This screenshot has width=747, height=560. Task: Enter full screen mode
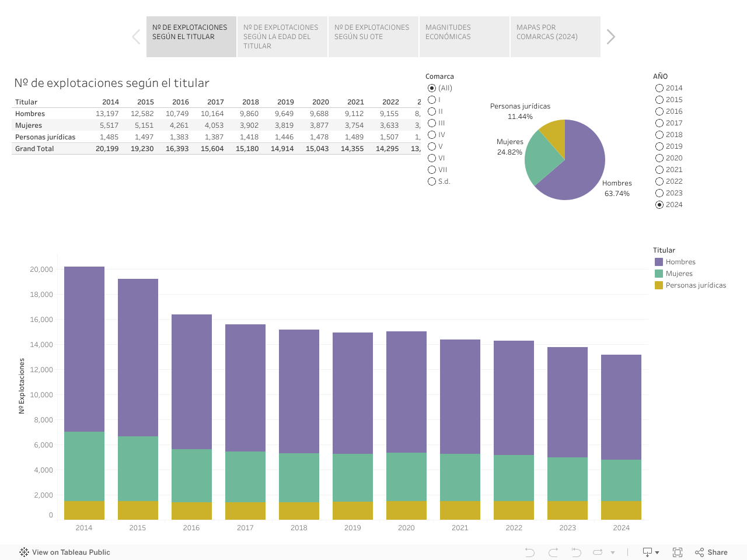coord(678,552)
